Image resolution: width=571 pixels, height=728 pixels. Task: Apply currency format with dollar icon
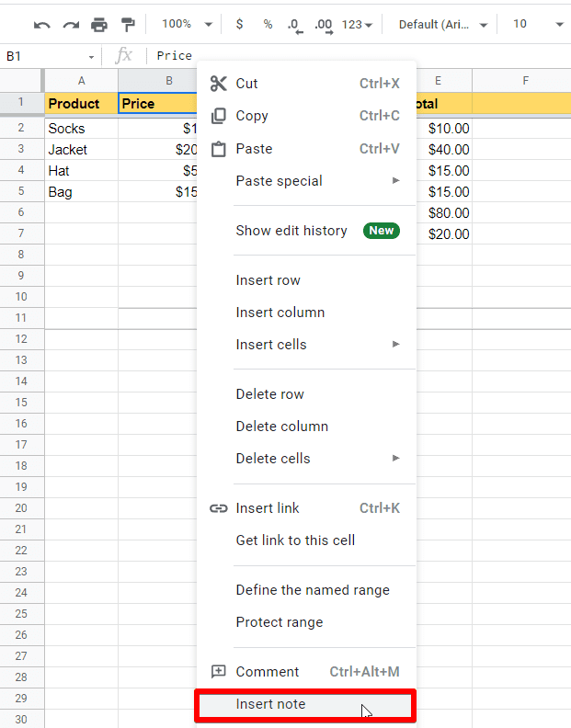[239, 24]
